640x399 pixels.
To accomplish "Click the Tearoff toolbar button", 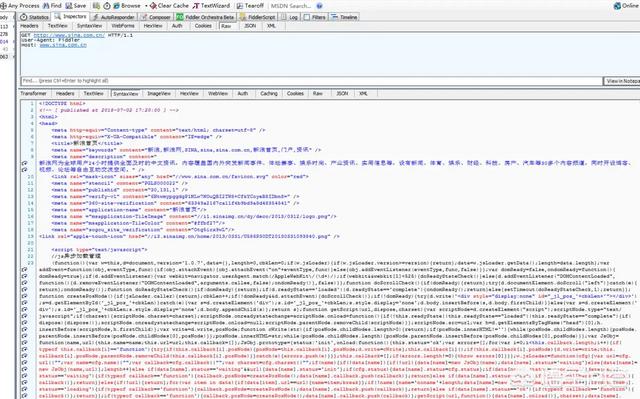I will click(x=250, y=6).
